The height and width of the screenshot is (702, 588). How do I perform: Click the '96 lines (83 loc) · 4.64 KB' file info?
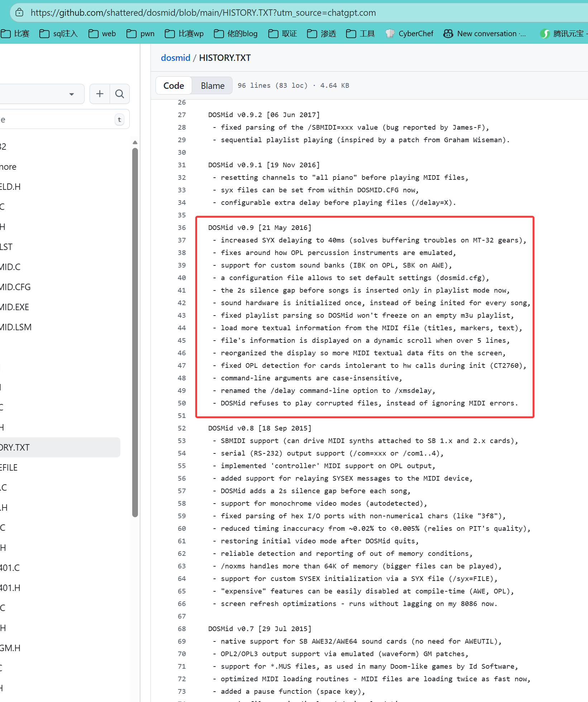[293, 86]
